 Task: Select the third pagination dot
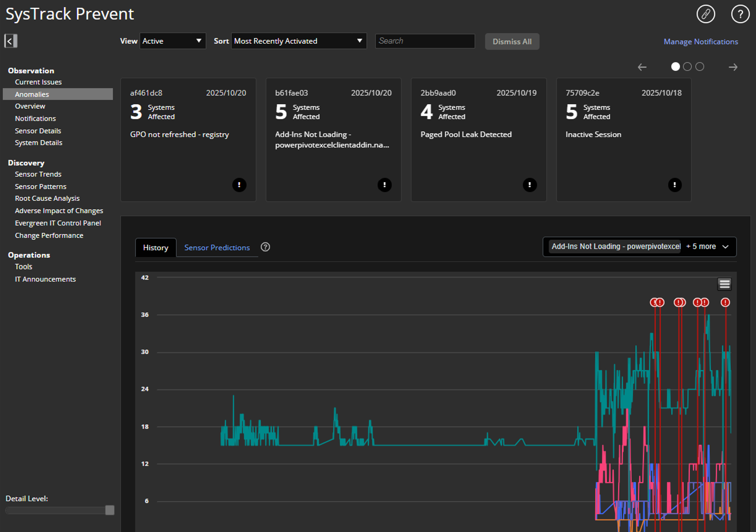click(x=700, y=67)
